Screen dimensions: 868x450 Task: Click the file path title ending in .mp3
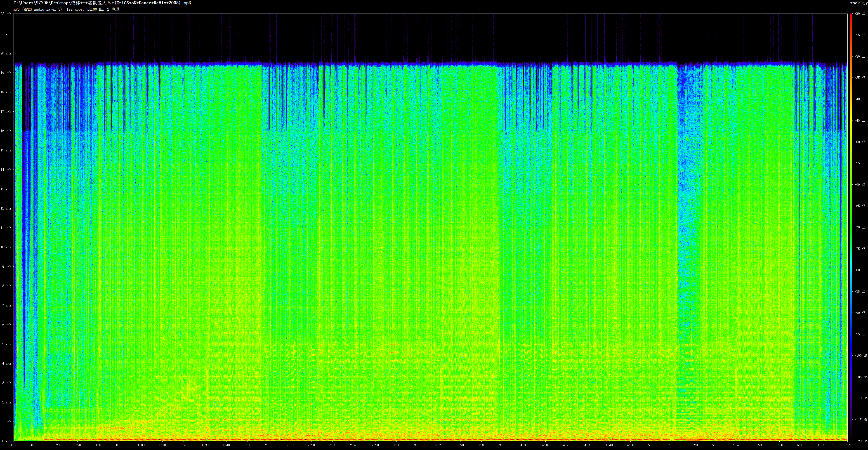(102, 3)
